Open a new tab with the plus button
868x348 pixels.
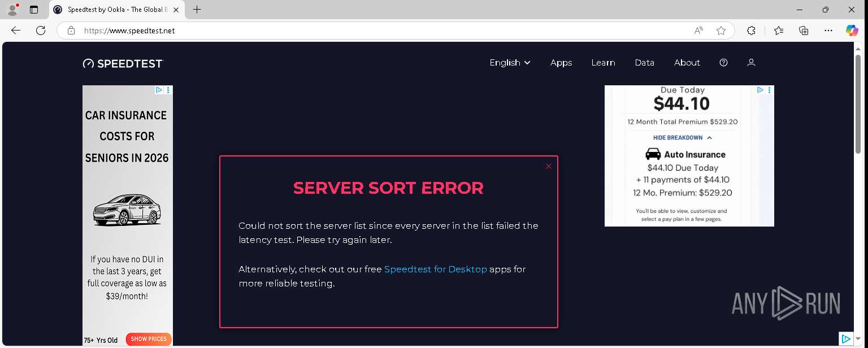coord(197,10)
